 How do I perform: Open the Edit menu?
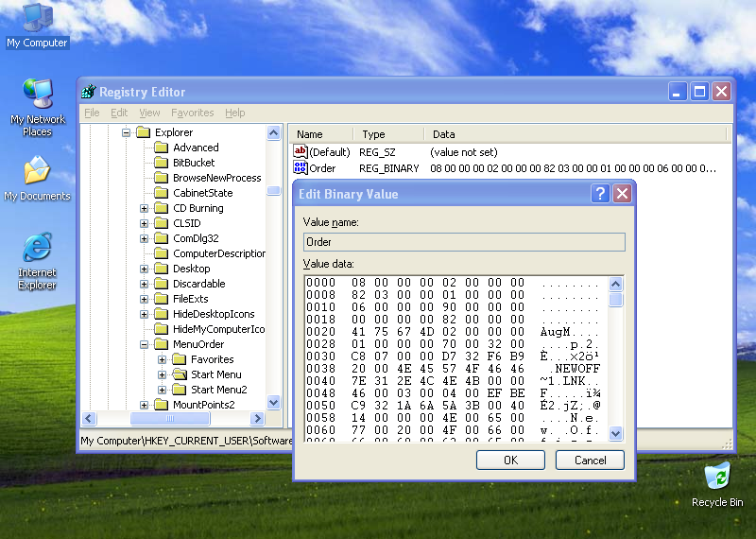click(x=119, y=113)
